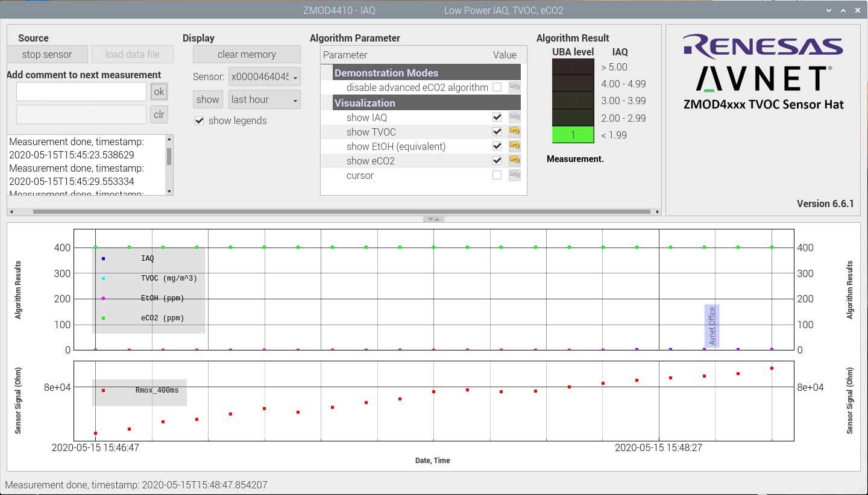Open the Sensor selection dropdown
868x495 pixels.
point(264,77)
